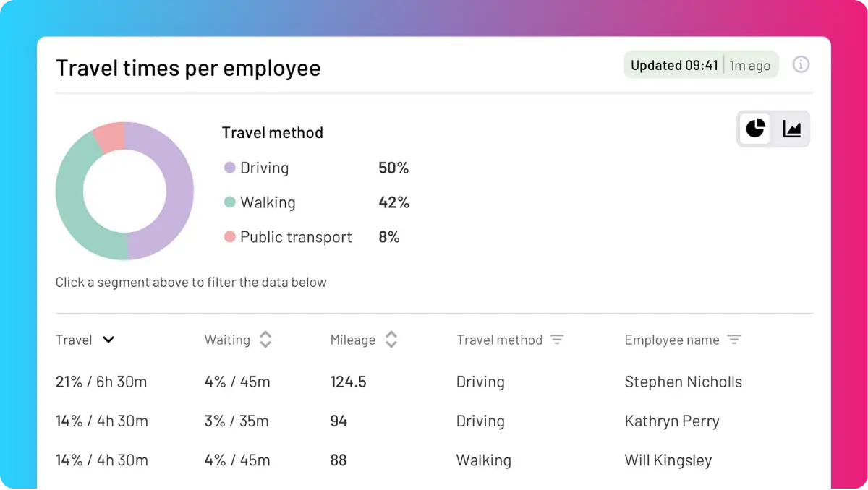Open Employee name filter icon
Image resolution: width=868 pixels, height=490 pixels.
(734, 340)
